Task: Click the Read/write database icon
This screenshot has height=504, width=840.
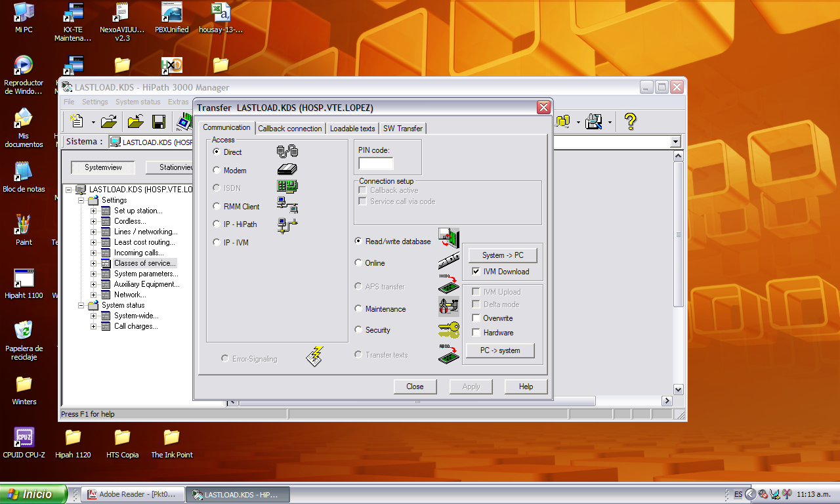Action: click(x=449, y=238)
